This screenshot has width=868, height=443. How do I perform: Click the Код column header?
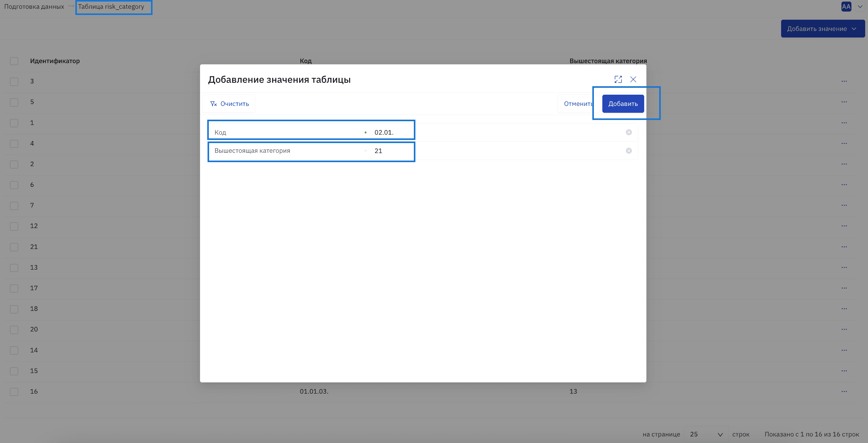306,61
